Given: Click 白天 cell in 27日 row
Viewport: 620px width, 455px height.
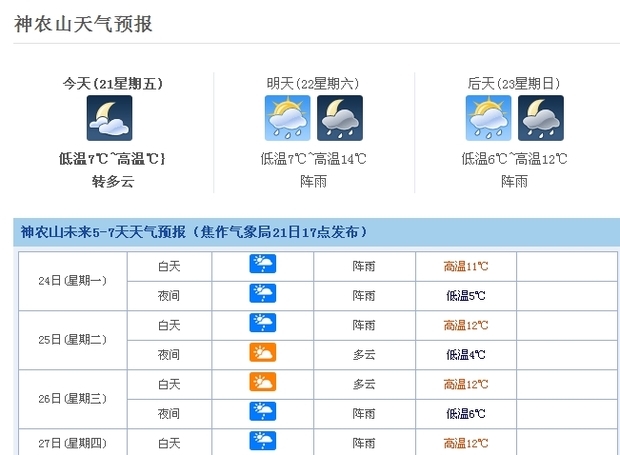Looking at the screenshot, I should (x=169, y=443).
